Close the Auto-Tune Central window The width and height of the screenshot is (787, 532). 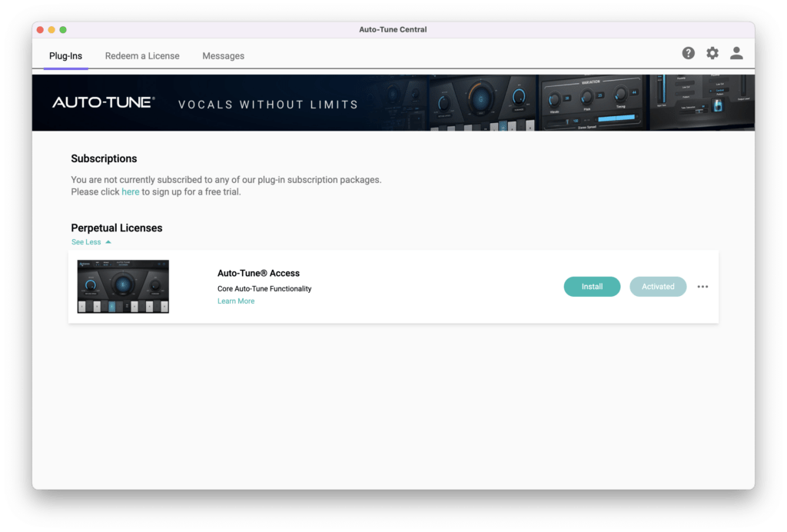[40, 30]
